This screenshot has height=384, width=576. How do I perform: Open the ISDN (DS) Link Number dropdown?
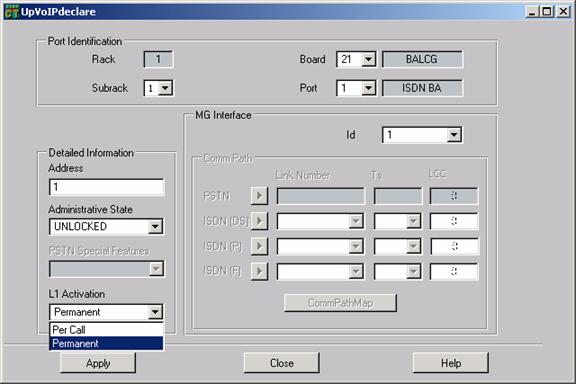coord(356,221)
